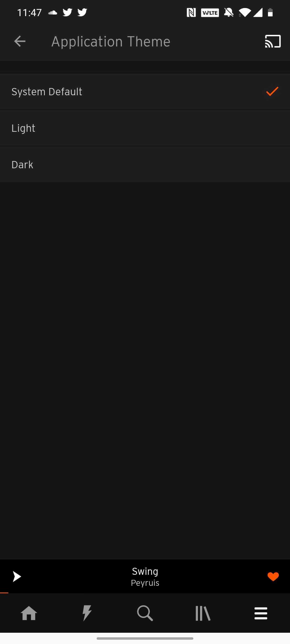Tap the Application Theme header title
This screenshot has height=644, width=290.
[x=111, y=42]
